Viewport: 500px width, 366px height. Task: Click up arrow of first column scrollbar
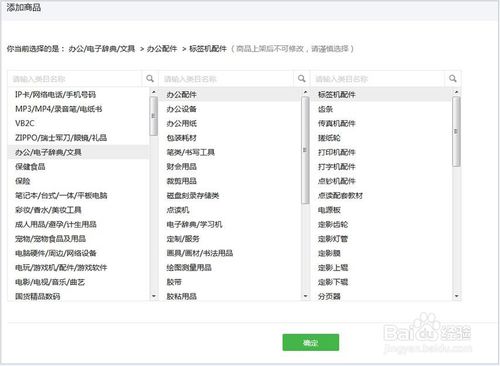coord(154,92)
